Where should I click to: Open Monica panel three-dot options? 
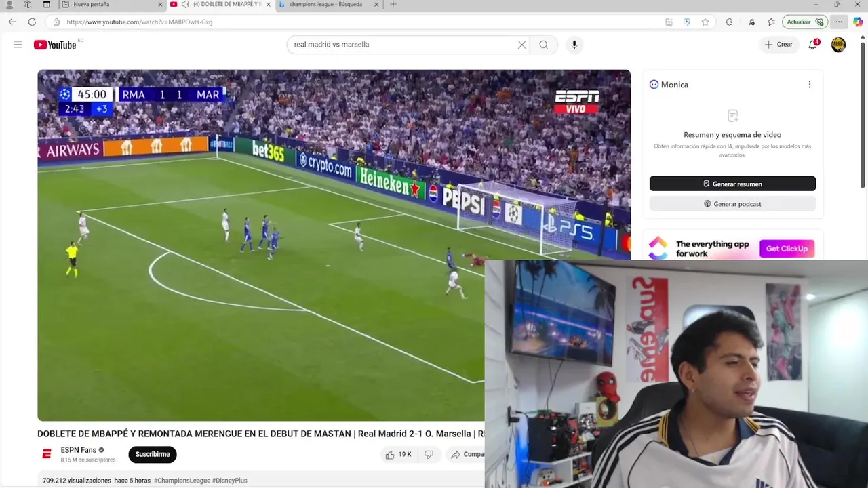pos(809,85)
